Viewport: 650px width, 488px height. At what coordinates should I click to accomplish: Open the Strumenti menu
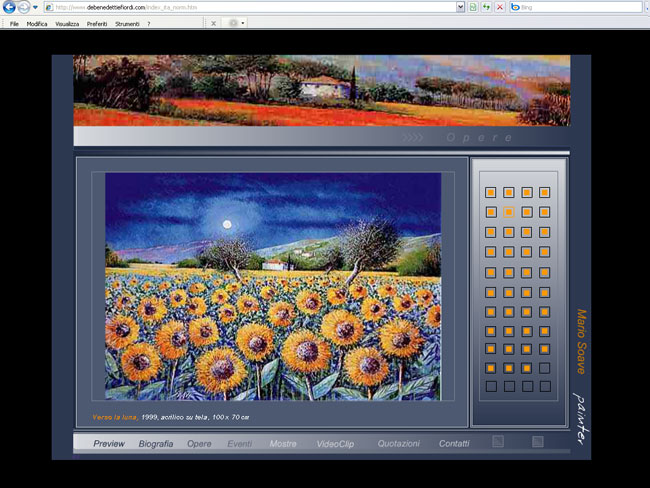[x=127, y=24]
